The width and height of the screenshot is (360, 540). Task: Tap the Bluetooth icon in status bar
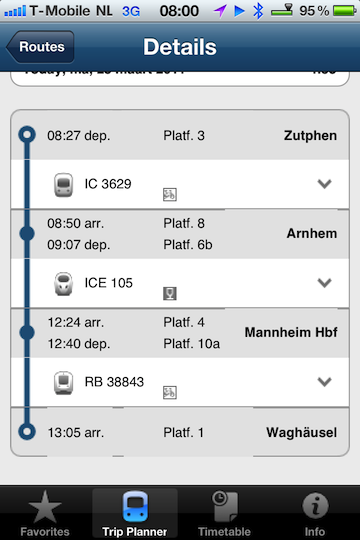click(258, 11)
